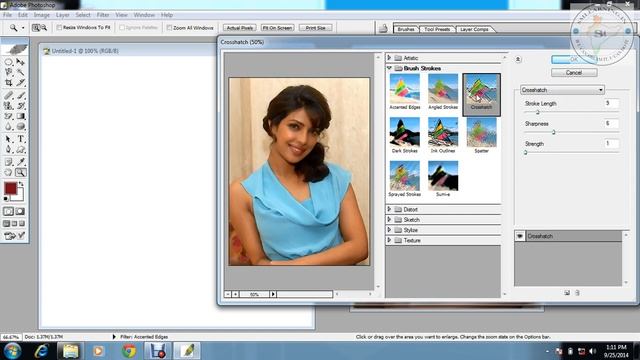Viewport: 640px width, 360px height.
Task: Select the Blur tool
Action: 9,127
